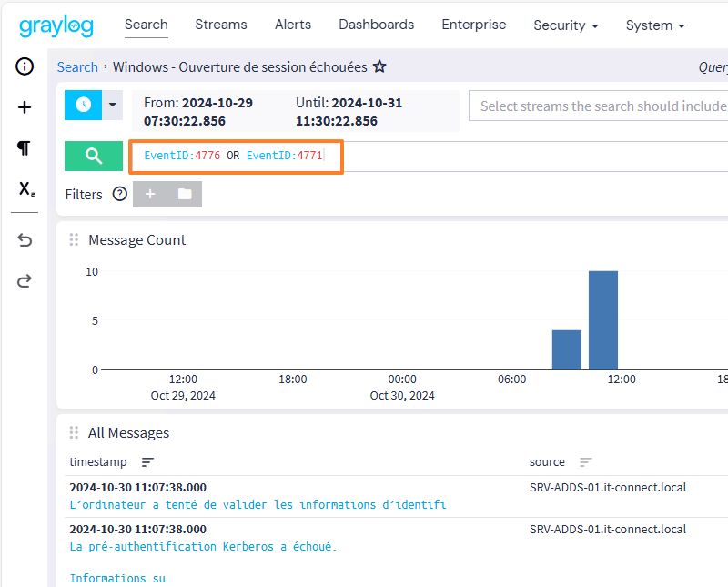Click the Filters help question mark
The width and height of the screenshot is (728, 587).
click(x=119, y=194)
